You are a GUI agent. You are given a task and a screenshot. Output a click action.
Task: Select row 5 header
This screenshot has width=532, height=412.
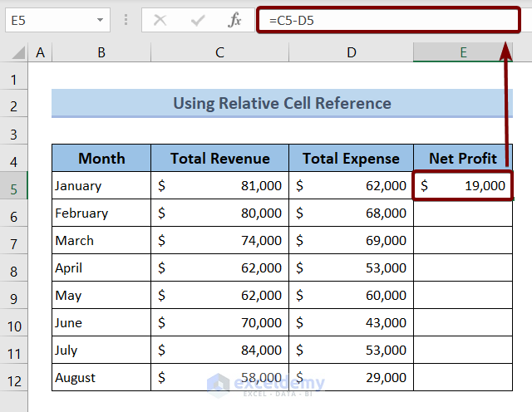(13, 188)
